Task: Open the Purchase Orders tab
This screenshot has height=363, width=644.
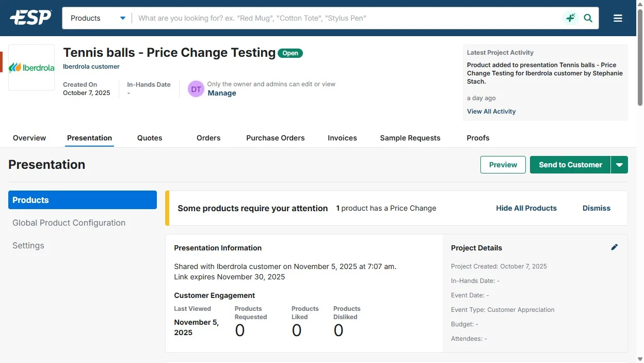Action: tap(275, 138)
